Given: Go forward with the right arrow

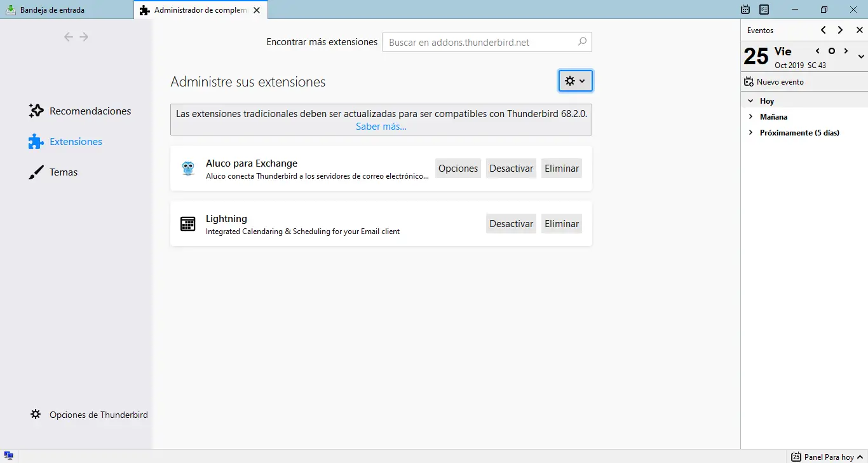Looking at the screenshot, I should pyautogui.click(x=84, y=37).
